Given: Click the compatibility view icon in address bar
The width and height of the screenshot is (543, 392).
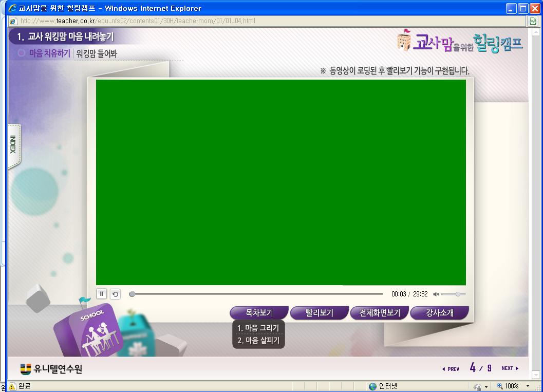Looking at the screenshot, I should (x=533, y=21).
